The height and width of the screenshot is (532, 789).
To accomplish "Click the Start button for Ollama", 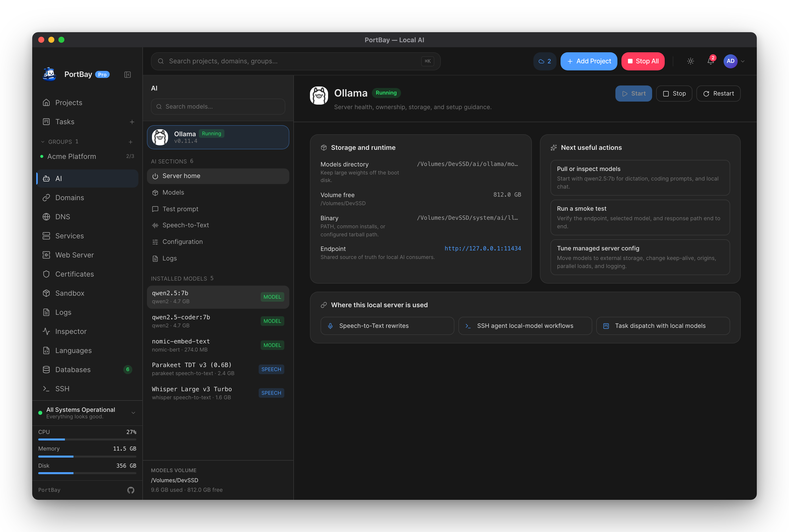I will 634,94.
